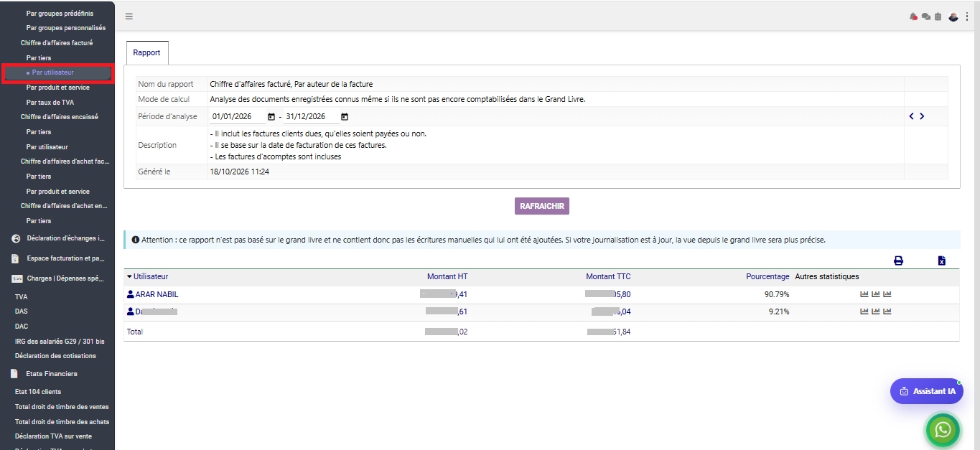
Task: Click the invoice icon beside Espace facturation
Action: (x=15, y=258)
